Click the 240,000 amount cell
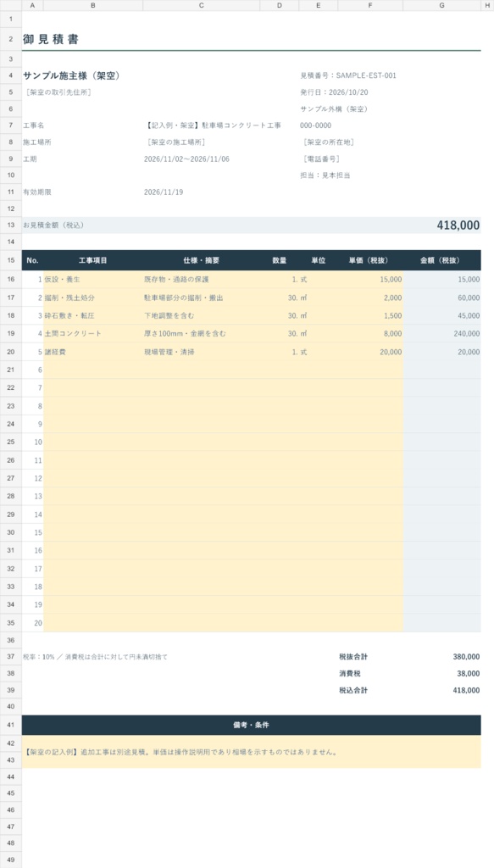The height and width of the screenshot is (868, 494). pyautogui.click(x=442, y=334)
